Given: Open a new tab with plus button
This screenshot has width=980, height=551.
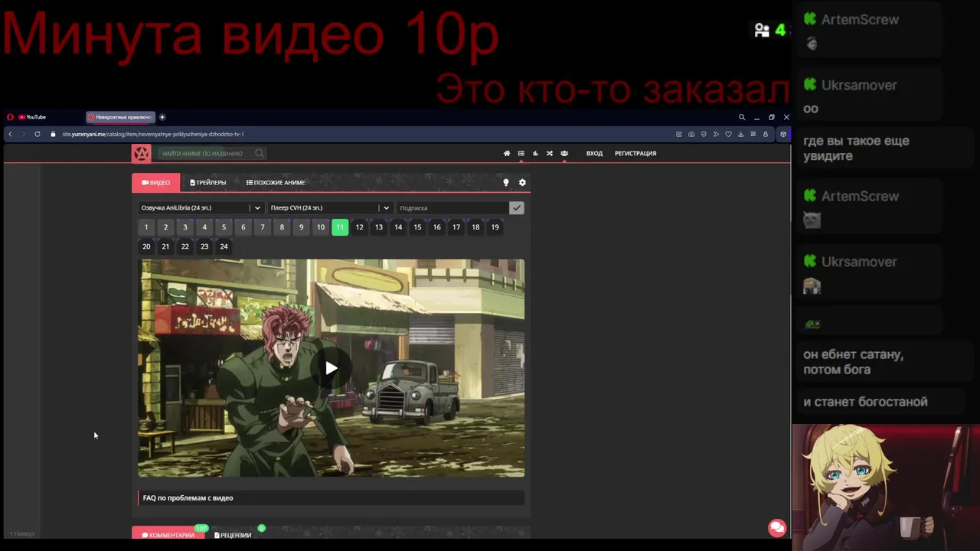Looking at the screenshot, I should click(162, 117).
